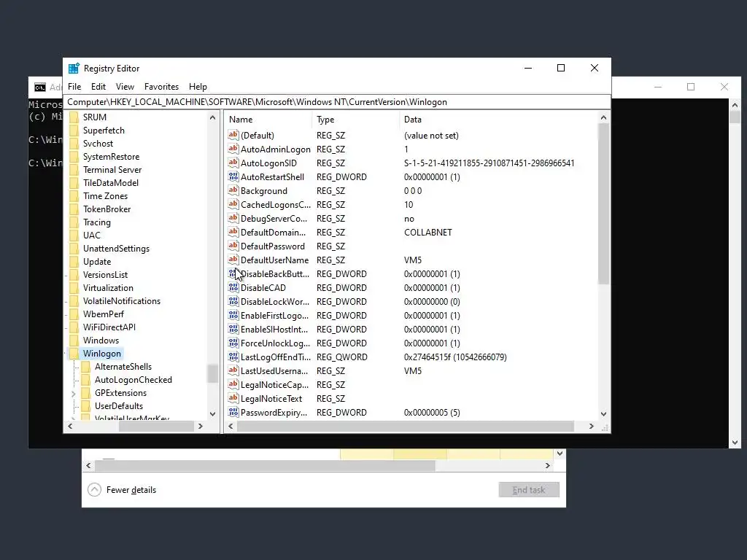Image resolution: width=747 pixels, height=560 pixels.
Task: Select the LegalNoticeCap... value name
Action: click(x=274, y=384)
